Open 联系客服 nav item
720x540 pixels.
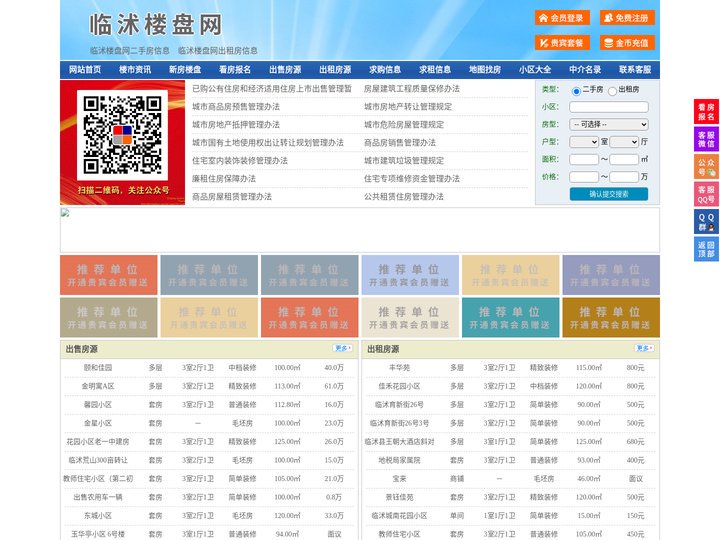point(635,70)
